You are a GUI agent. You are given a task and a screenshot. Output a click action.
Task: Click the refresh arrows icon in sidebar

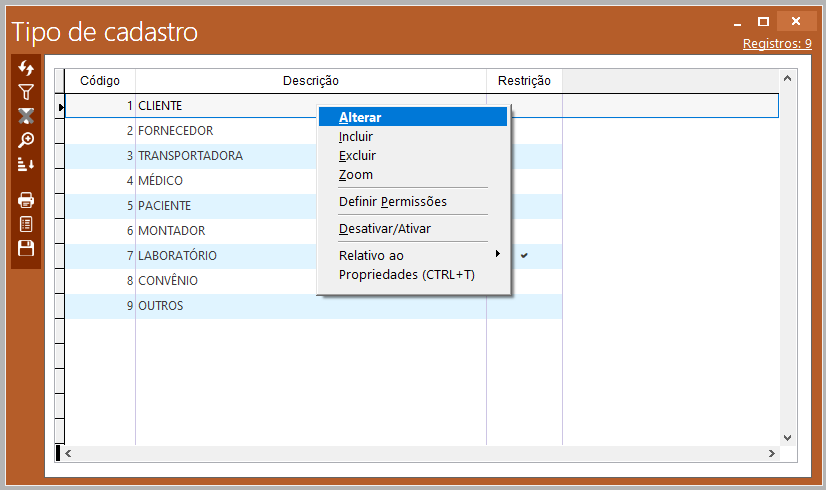click(26, 67)
